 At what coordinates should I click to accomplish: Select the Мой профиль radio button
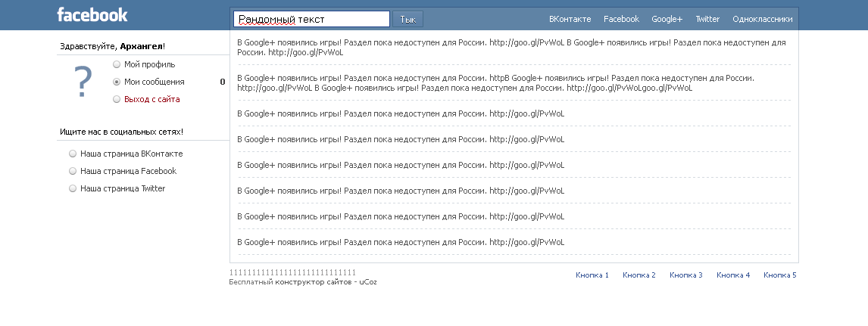click(117, 64)
